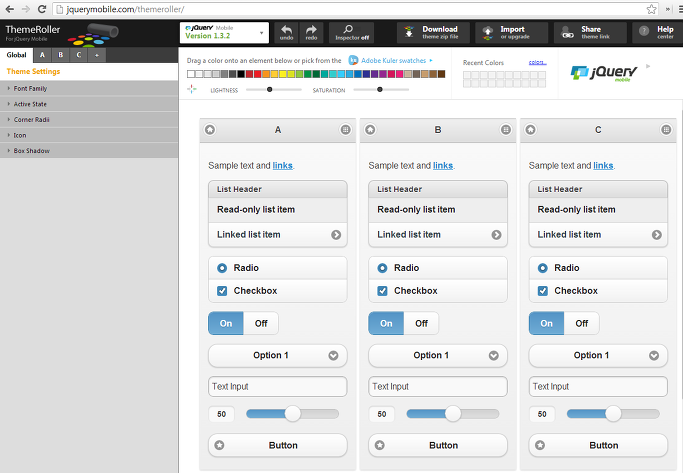Image resolution: width=683 pixels, height=473 pixels.
Task: Click arrow icon on swatch A linked list item
Action: pyautogui.click(x=336, y=235)
